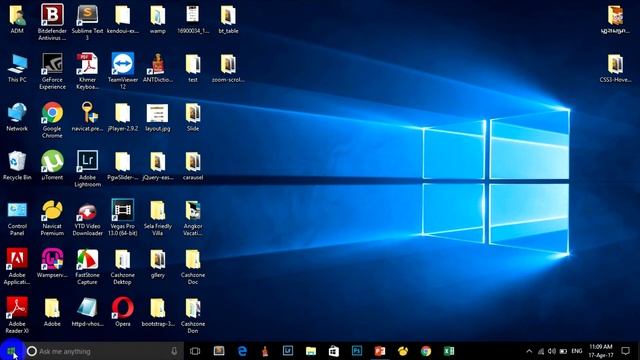Switch the ENG input language
Screen dimensions: 640x360
click(x=577, y=351)
